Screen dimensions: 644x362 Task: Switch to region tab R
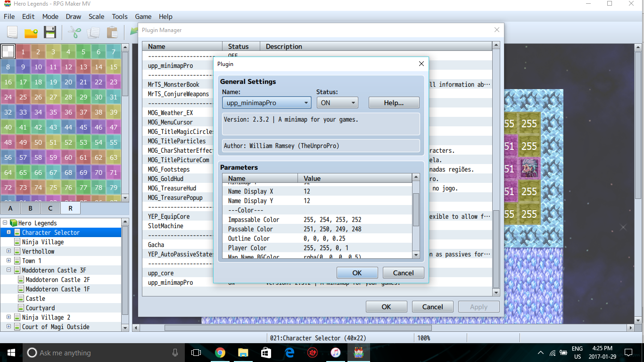(x=70, y=208)
